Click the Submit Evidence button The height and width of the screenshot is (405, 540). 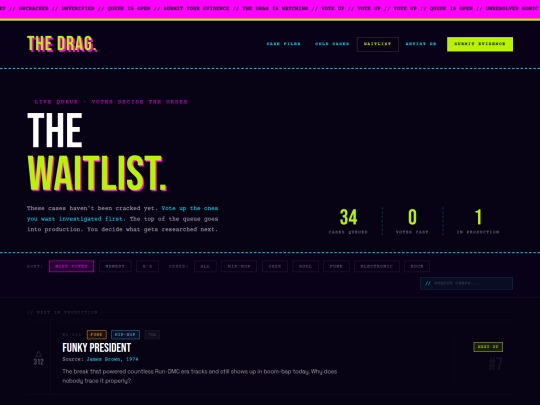pos(480,44)
